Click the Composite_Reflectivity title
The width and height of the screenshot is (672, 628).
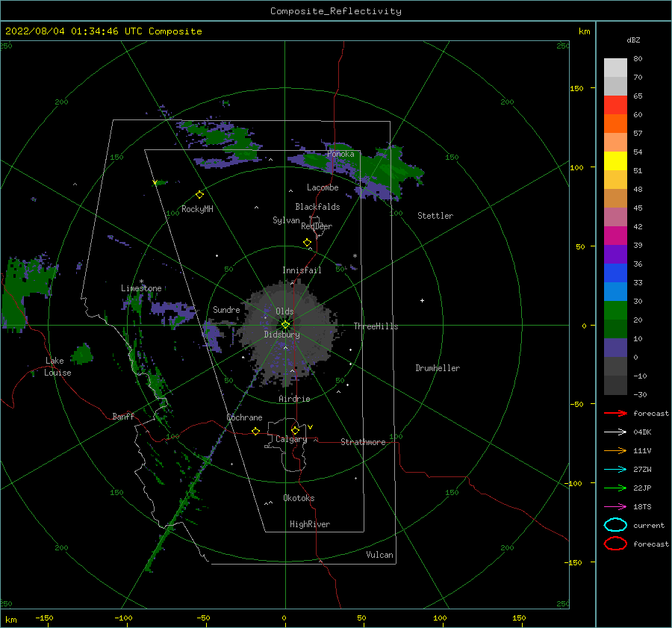click(x=335, y=11)
